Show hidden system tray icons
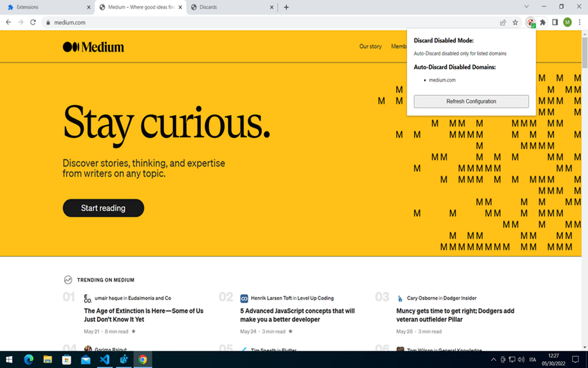588x368 pixels. tap(493, 359)
